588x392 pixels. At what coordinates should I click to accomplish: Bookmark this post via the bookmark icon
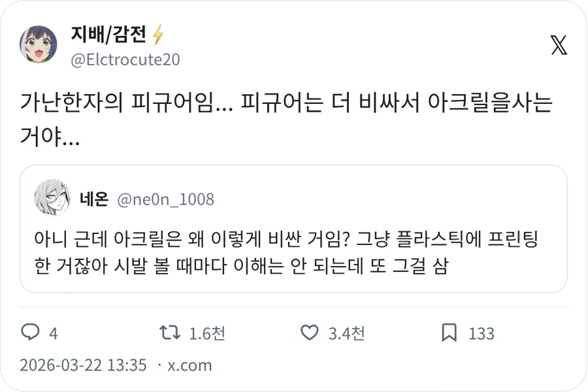pos(448,333)
